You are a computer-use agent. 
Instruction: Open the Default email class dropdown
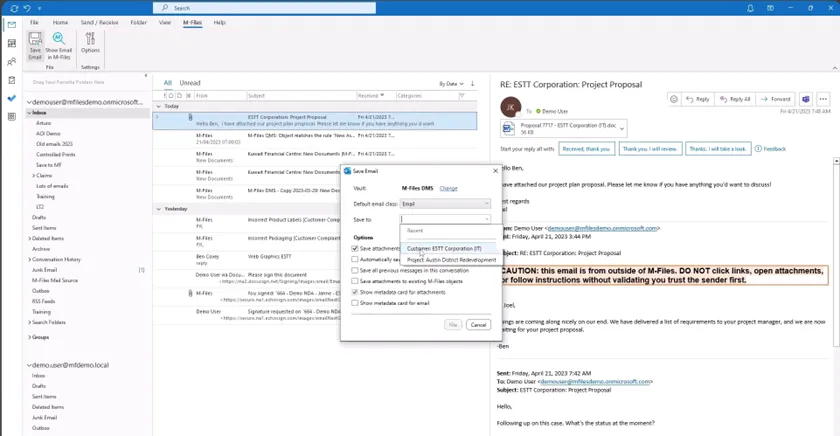coord(445,204)
